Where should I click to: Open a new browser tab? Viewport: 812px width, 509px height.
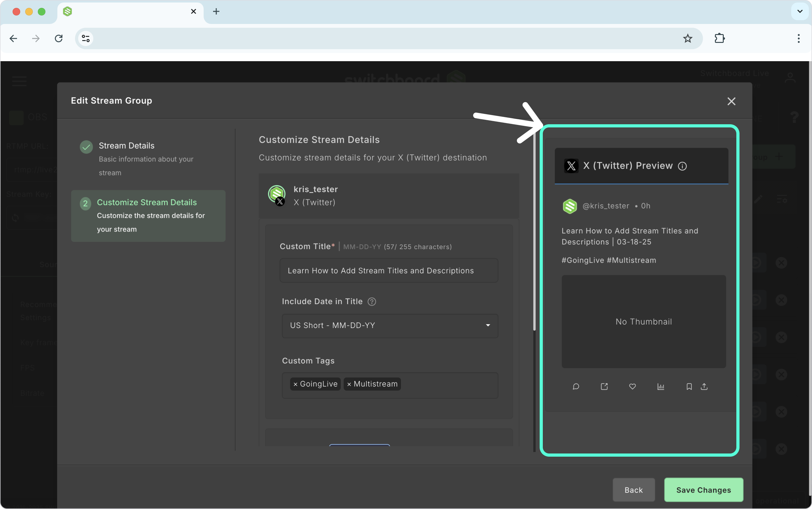coord(216,11)
